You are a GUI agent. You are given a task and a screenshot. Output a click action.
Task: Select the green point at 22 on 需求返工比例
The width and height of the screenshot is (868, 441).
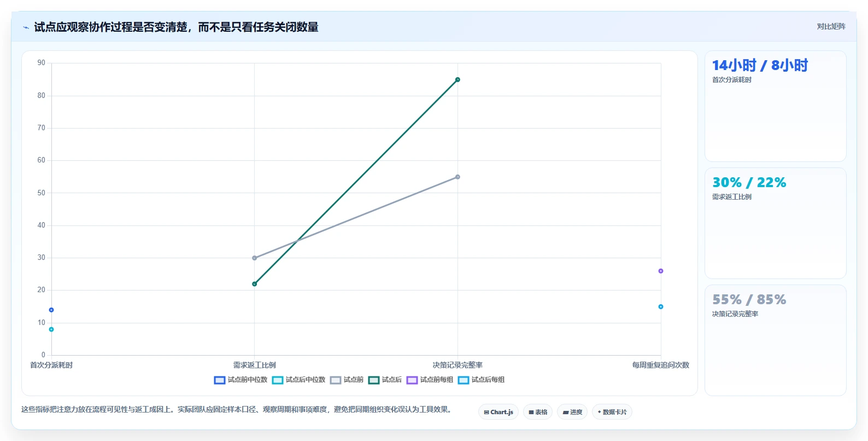coord(254,284)
